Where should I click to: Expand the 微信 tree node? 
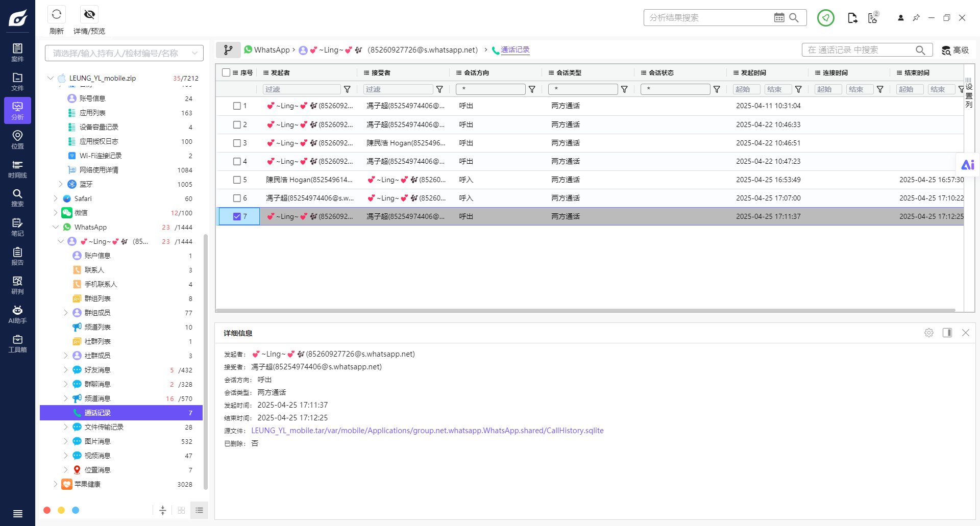56,213
